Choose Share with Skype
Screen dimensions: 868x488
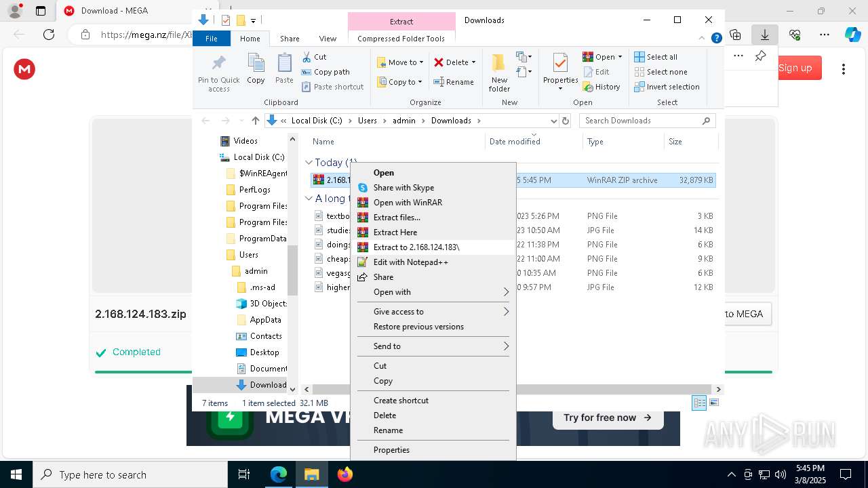click(x=433, y=188)
